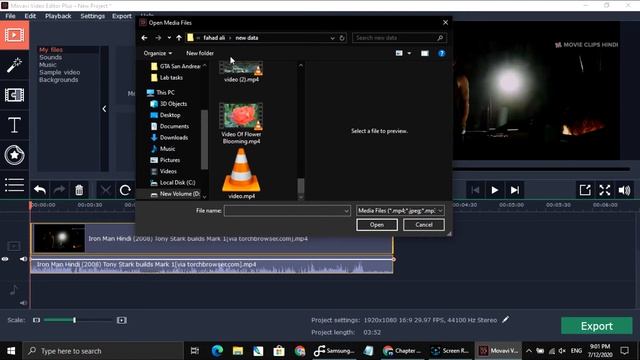The image size is (640, 360).
Task: Play the video preview
Action: coord(495,190)
